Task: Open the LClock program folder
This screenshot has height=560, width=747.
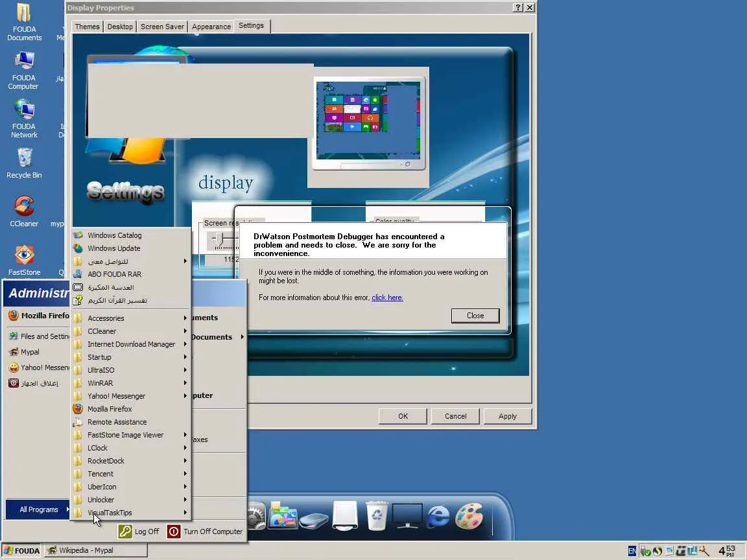Action: (131, 448)
